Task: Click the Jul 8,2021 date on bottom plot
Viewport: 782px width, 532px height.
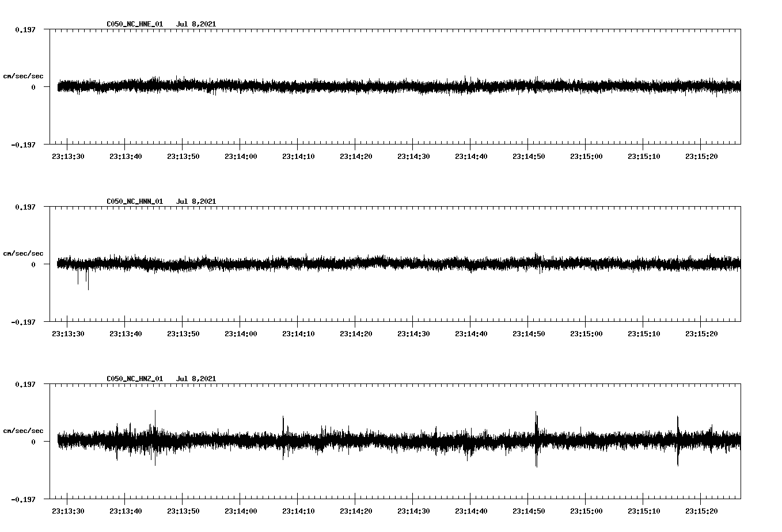Action: pos(197,378)
